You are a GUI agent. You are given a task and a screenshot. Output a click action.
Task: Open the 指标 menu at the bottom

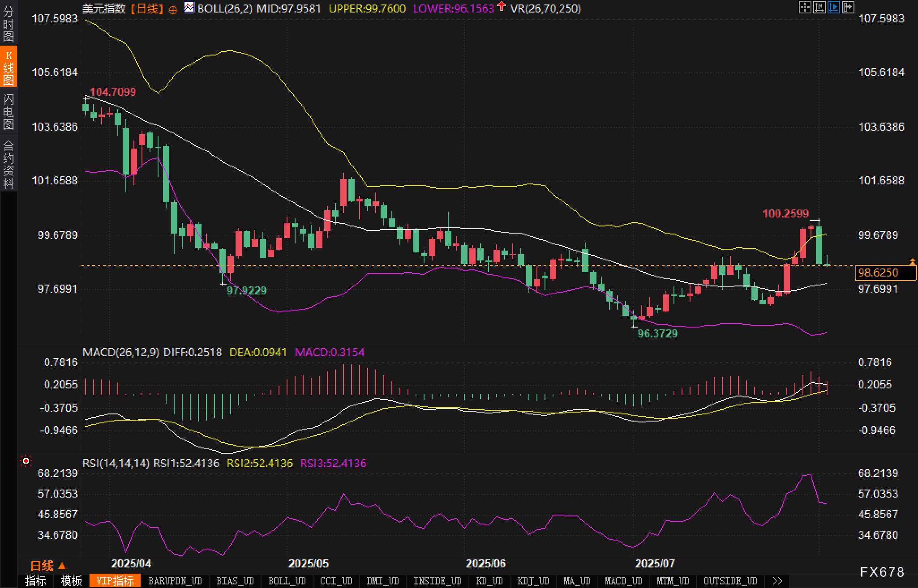pyautogui.click(x=35, y=581)
